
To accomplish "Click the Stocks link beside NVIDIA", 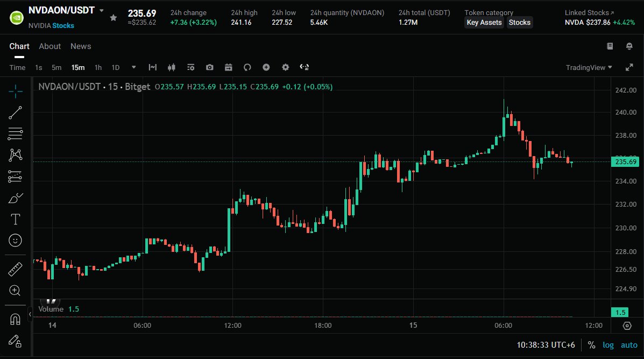I will [63, 25].
